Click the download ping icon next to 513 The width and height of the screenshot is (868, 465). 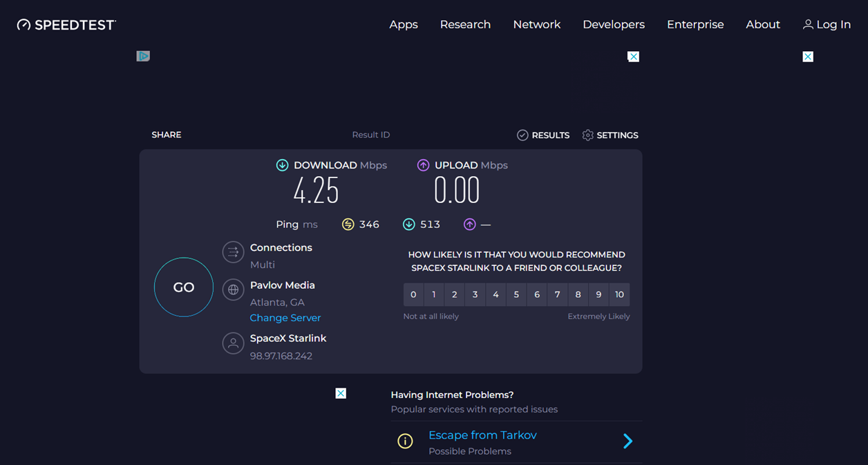tap(408, 225)
